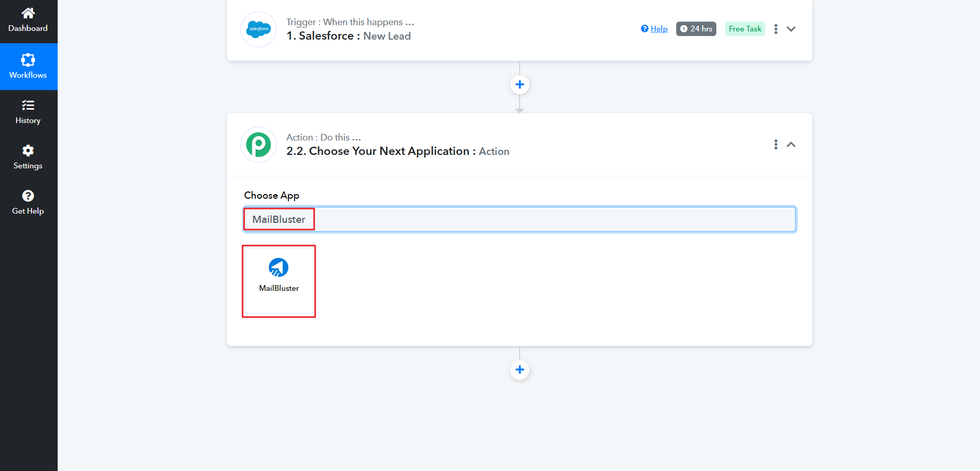Click the Salesforce : New Lead title

coord(349,36)
